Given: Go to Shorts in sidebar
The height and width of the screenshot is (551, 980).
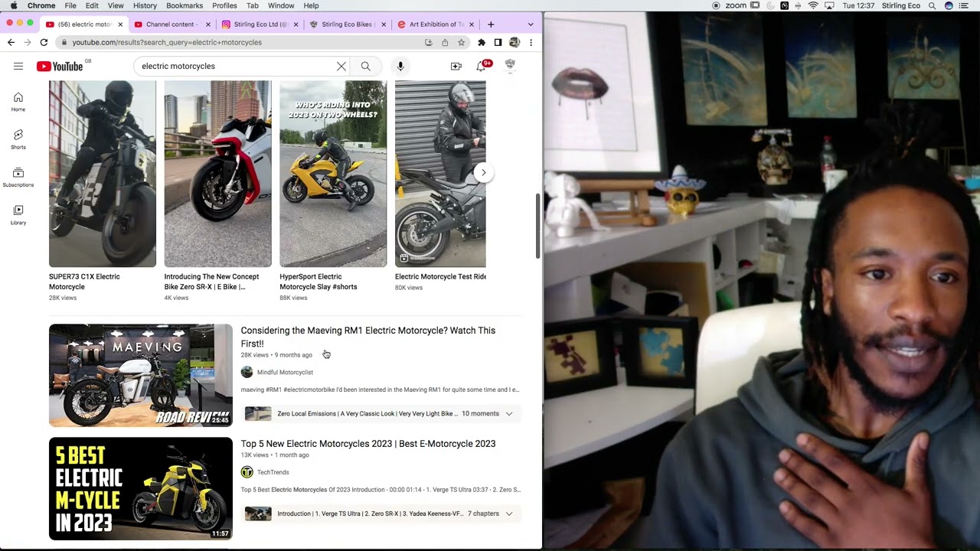Looking at the screenshot, I should [x=18, y=139].
